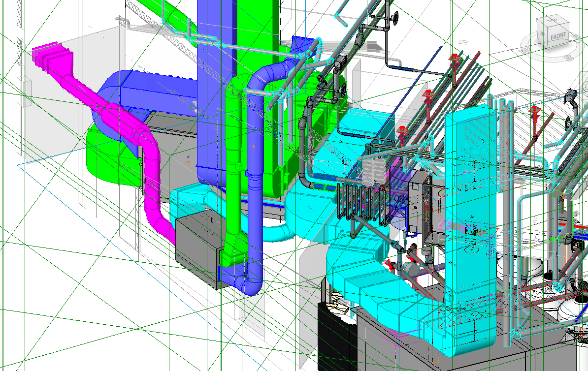588x371 pixels.
Task: Click the FRONT face of the ViewCube
Action: (558, 36)
